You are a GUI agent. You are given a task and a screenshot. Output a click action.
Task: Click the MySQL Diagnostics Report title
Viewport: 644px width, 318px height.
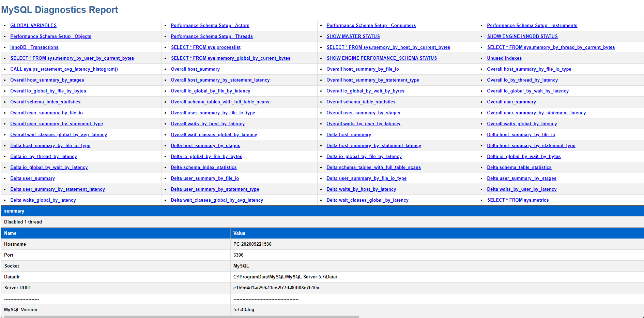pyautogui.click(x=60, y=10)
